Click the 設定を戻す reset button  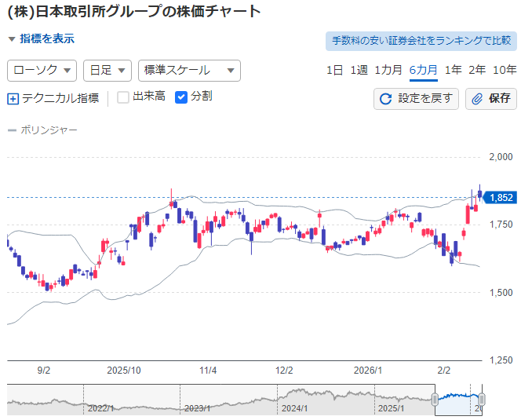pos(416,99)
